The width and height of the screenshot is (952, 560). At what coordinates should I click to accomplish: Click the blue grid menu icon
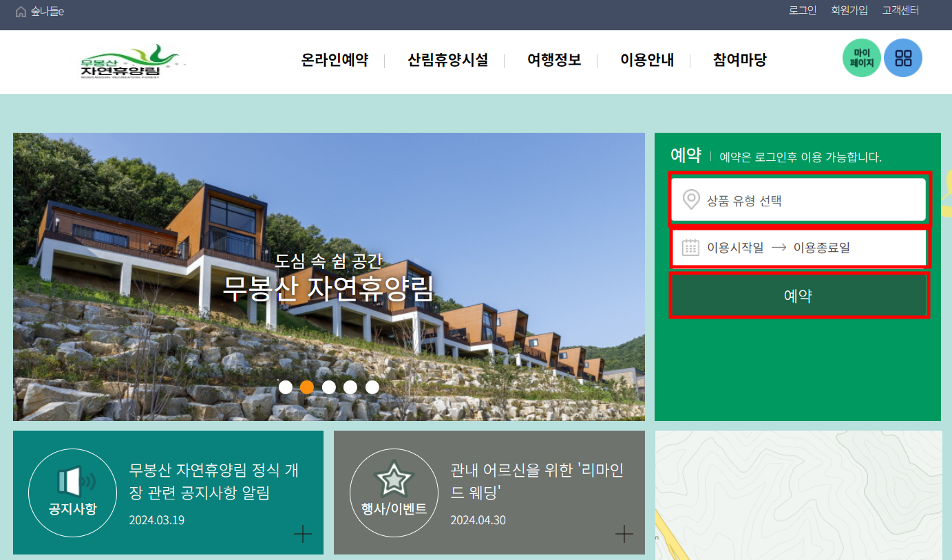[x=902, y=58]
